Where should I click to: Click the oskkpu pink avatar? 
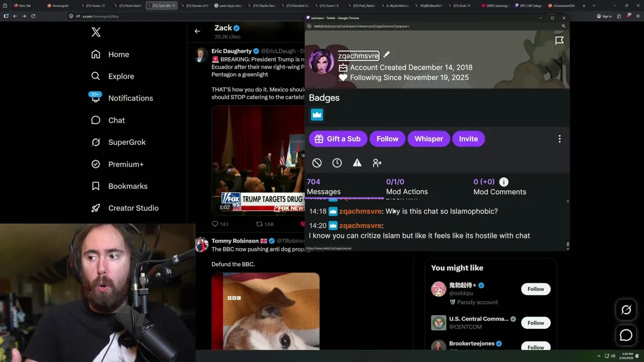coord(439,289)
